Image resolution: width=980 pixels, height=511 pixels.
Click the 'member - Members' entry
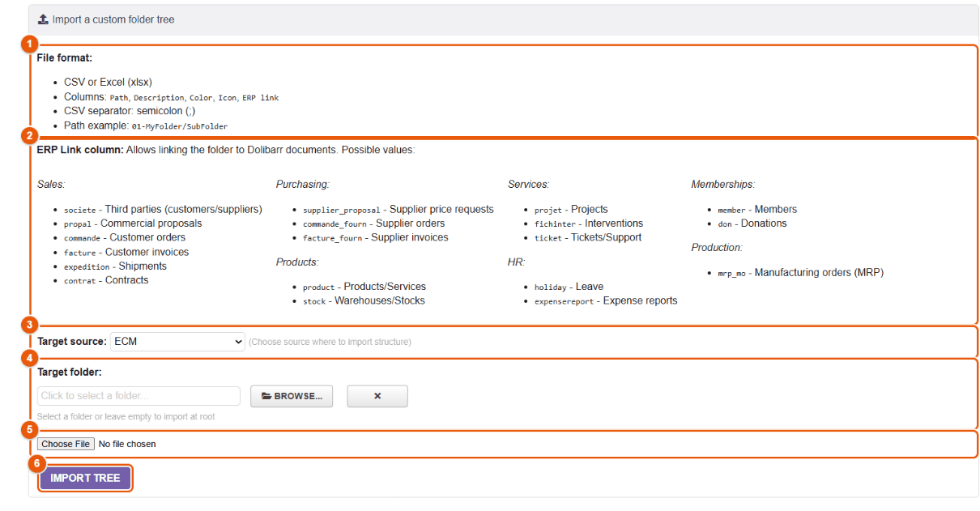pos(757,210)
